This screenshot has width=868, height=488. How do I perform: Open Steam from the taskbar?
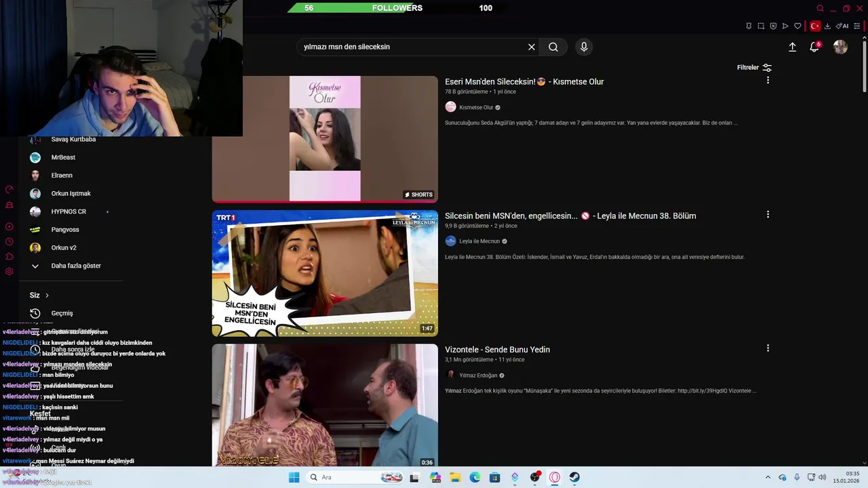tap(574, 477)
